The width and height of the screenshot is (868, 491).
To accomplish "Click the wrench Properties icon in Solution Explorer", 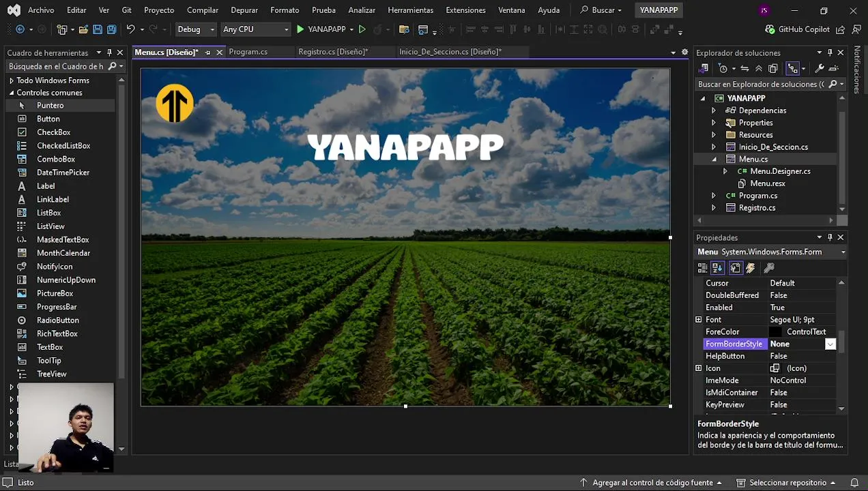I will [820, 68].
